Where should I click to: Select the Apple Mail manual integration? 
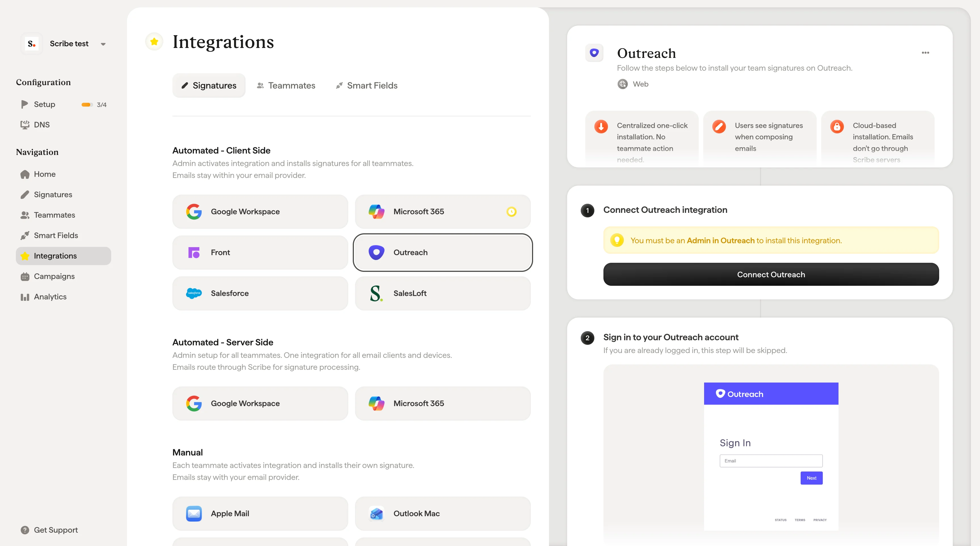tap(260, 514)
